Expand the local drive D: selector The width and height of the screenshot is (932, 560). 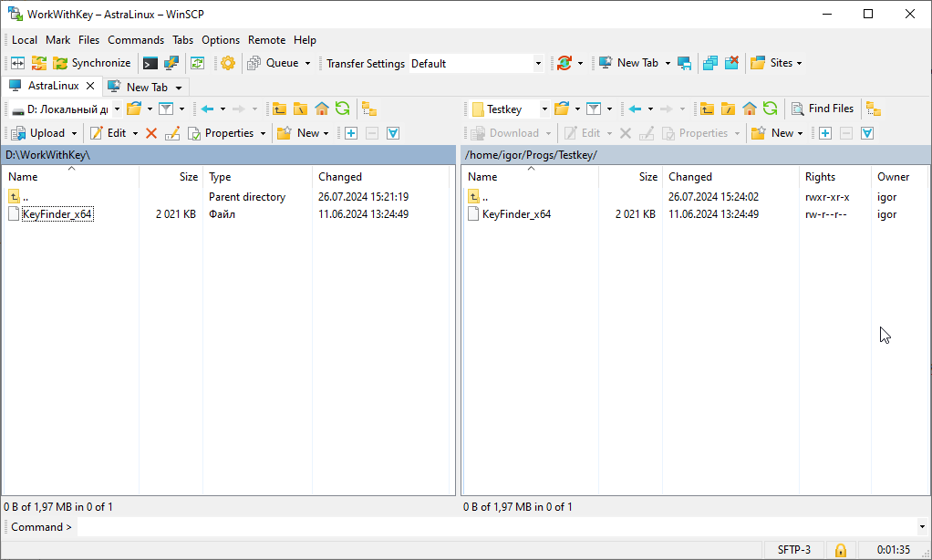[117, 109]
